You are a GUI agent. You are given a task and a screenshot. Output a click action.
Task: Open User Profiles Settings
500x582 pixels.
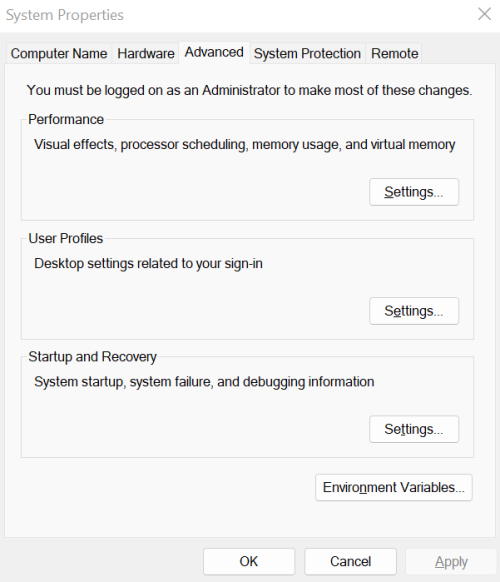click(x=414, y=311)
